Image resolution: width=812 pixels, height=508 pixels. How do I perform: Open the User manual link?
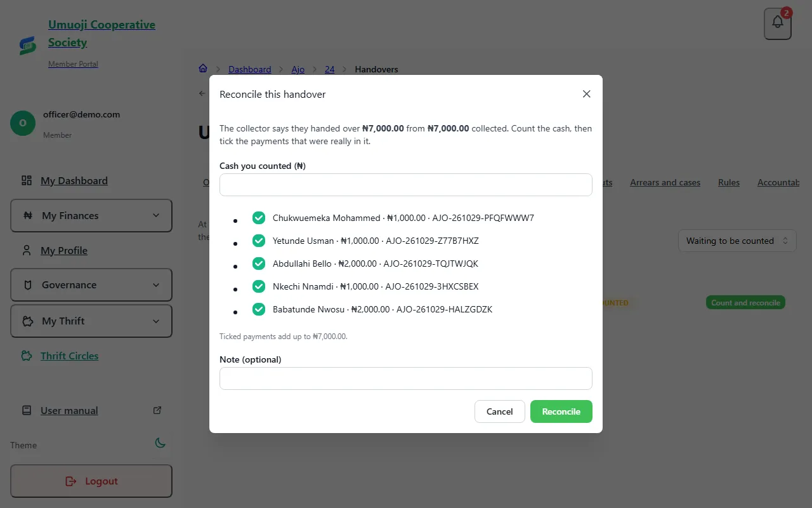click(x=69, y=410)
